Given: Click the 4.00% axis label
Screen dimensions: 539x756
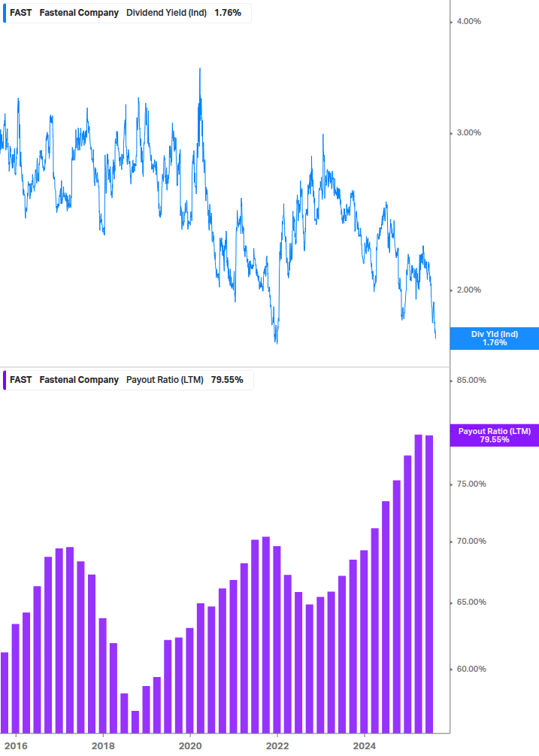Looking at the screenshot, I should 468,21.
